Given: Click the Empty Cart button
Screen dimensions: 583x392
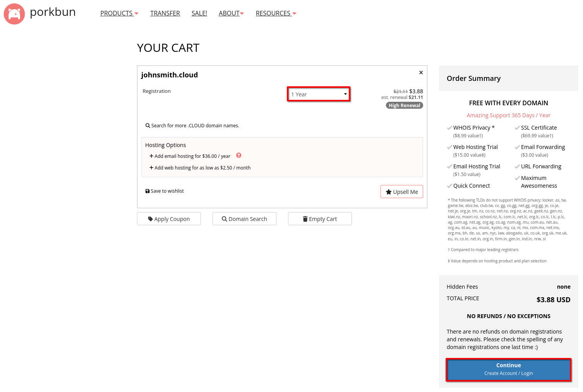Looking at the screenshot, I should tap(320, 219).
